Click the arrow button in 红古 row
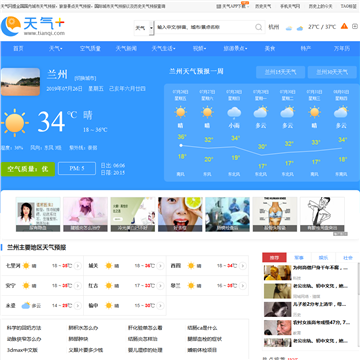360x360 pixels. pos(160,286)
